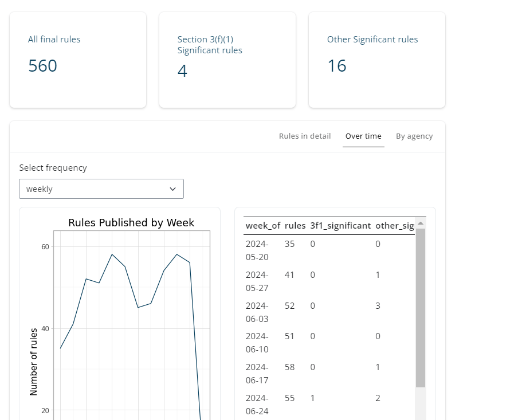Click the 58 rules value for 2024-06-17
This screenshot has height=420, width=522.
point(289,367)
